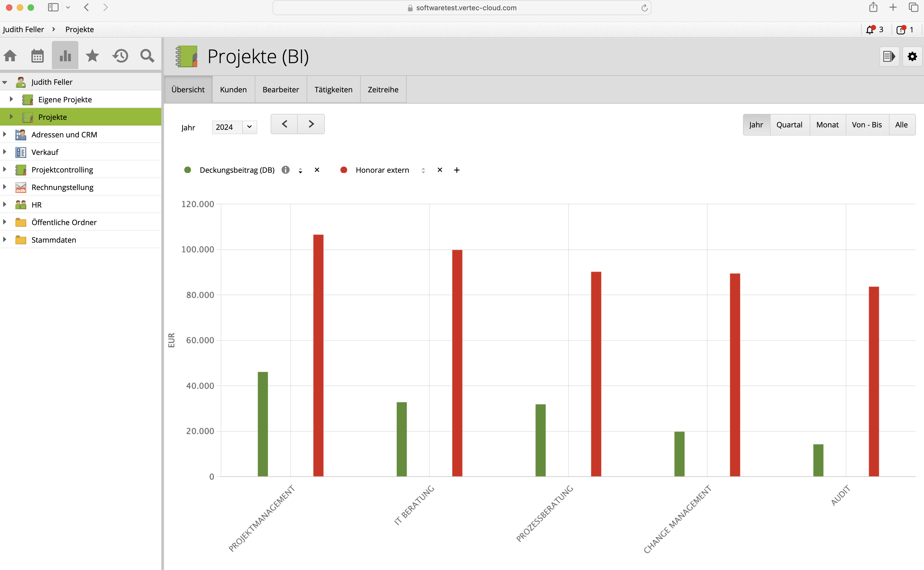Screen dimensions: 924x570
Task: Click the green Deckungsbeitrag color dot
Action: click(x=188, y=170)
